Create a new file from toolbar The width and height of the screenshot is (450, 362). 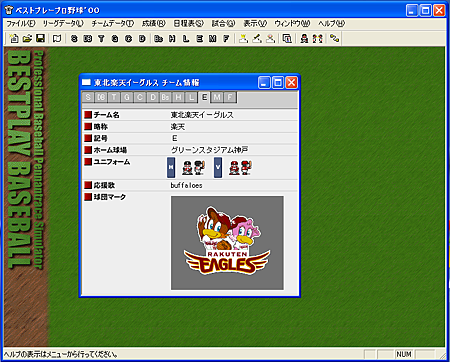[14, 39]
